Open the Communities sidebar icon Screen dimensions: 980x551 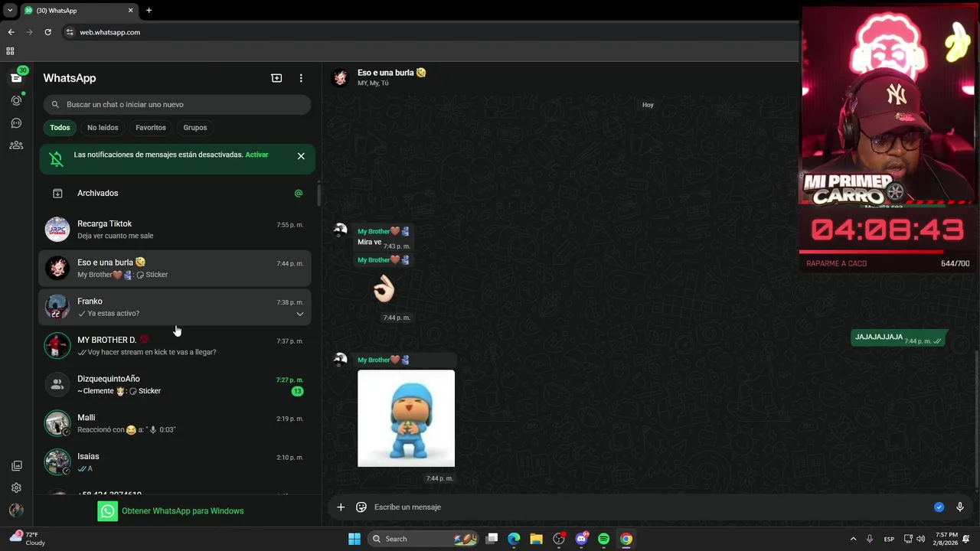[16, 145]
